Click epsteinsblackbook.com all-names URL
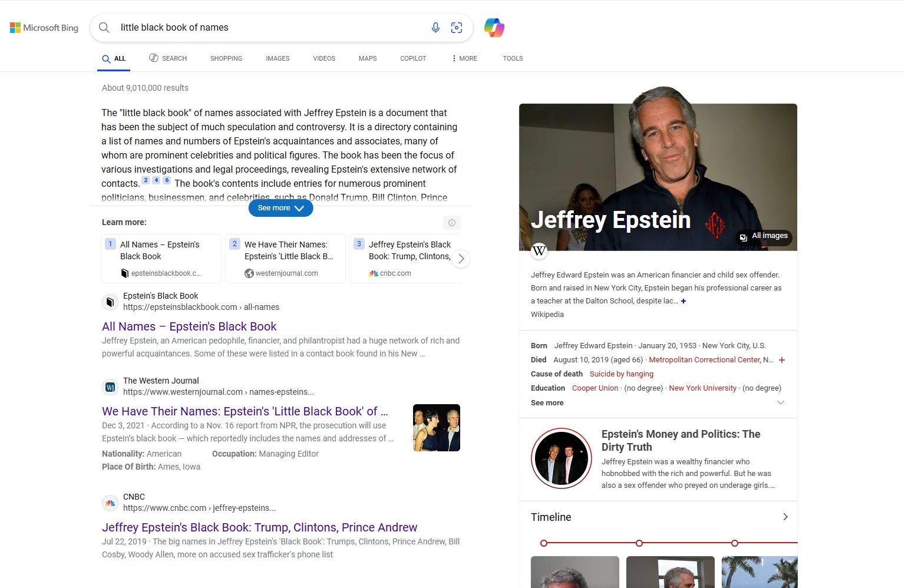Screen dimensions: 905x588 (201, 307)
